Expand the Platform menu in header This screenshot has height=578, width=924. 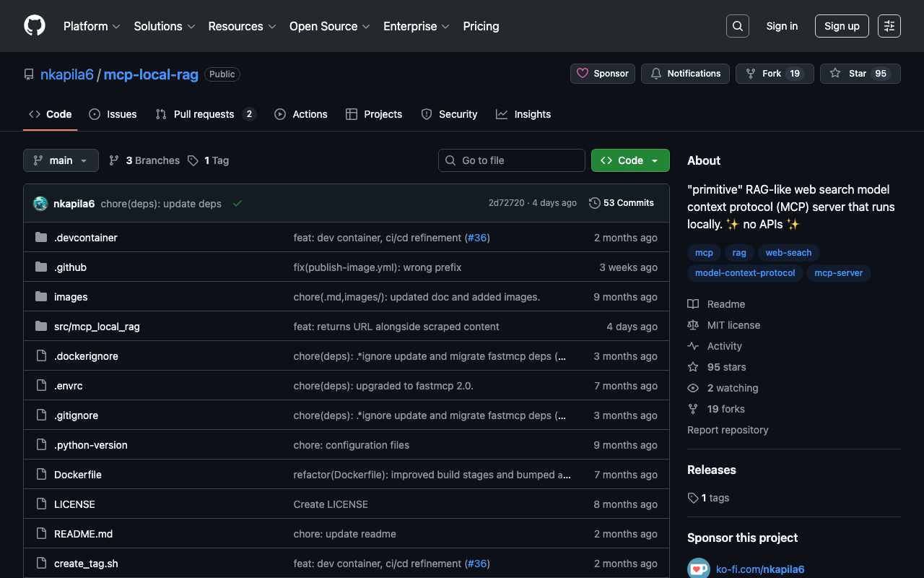[x=92, y=26]
